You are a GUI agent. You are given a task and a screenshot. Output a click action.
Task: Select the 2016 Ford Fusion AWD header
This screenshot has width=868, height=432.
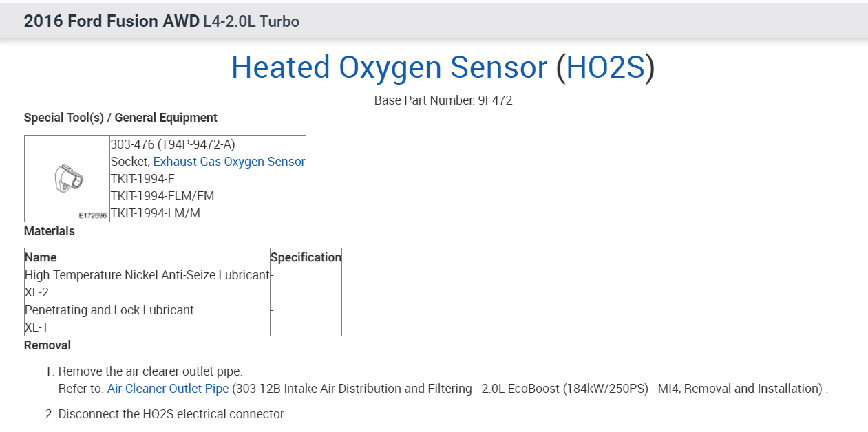point(112,21)
